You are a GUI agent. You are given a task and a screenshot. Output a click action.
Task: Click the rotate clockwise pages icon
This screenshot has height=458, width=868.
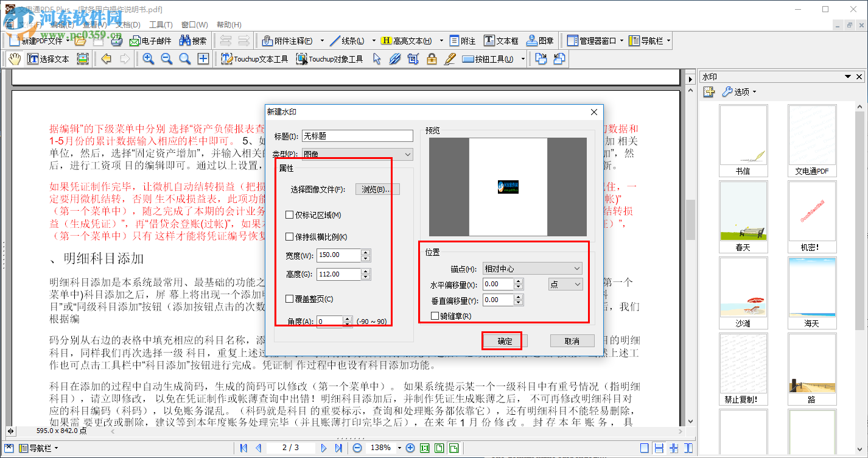click(541, 59)
